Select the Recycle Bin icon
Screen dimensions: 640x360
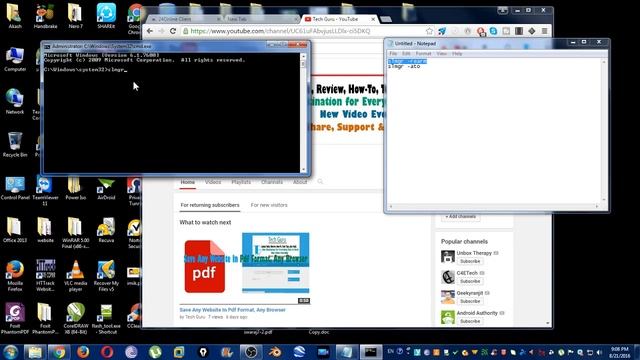tap(15, 144)
